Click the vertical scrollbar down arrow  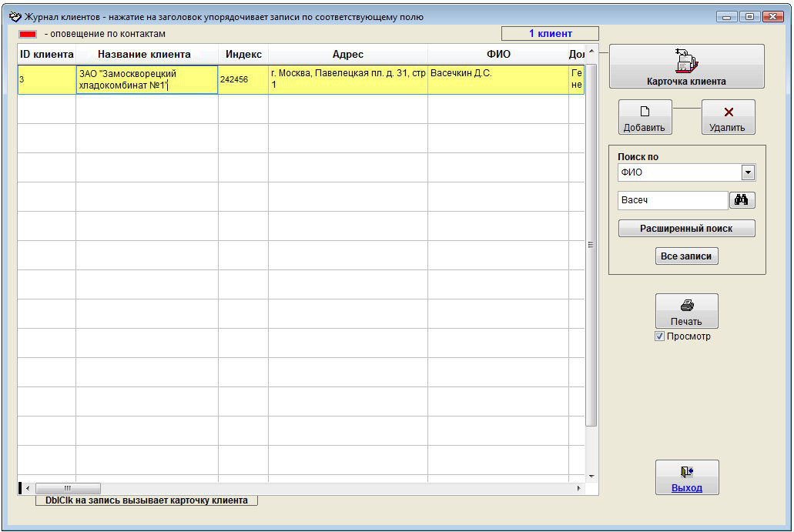pos(591,476)
